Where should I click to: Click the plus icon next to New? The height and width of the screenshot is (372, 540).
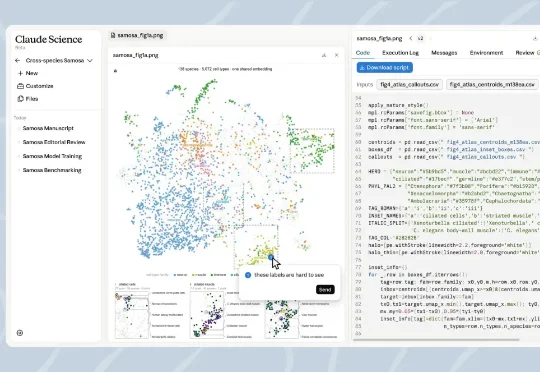(20, 73)
